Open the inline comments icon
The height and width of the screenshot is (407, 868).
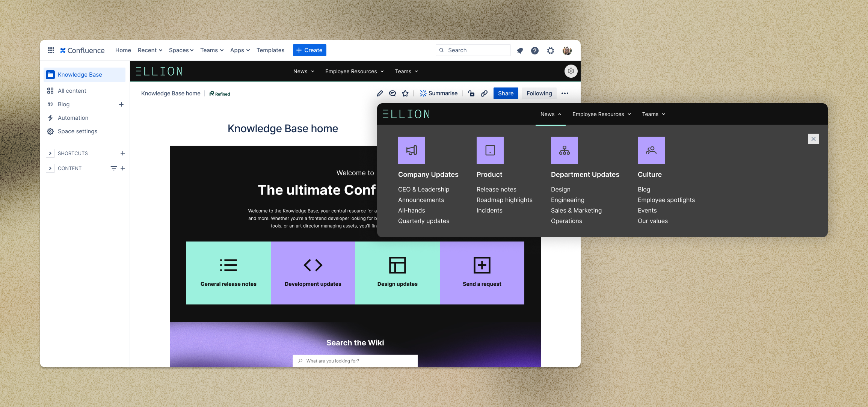392,93
